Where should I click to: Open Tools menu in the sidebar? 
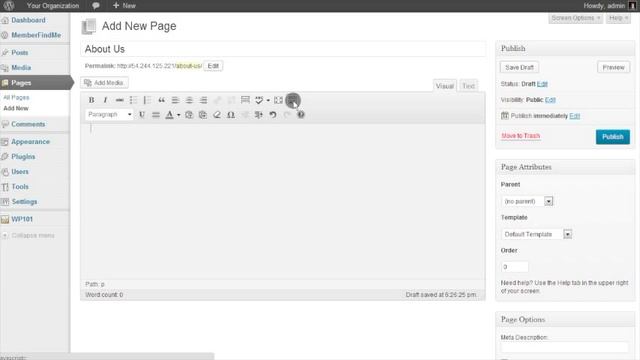click(x=20, y=187)
